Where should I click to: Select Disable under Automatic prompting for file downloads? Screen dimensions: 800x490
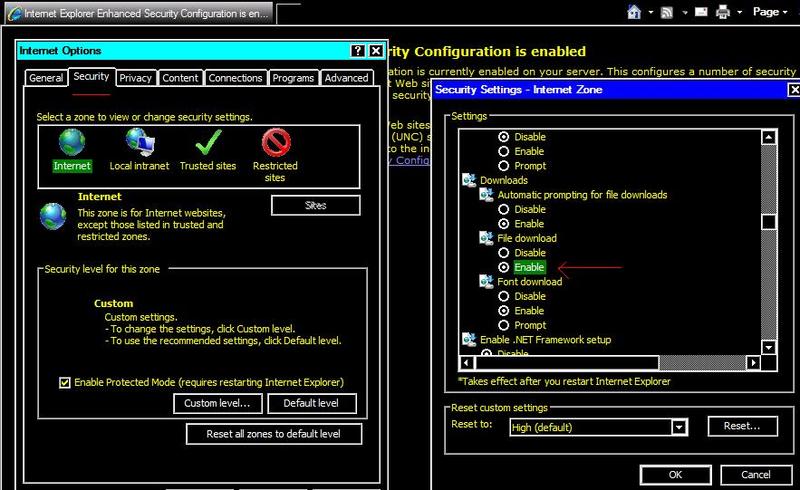[x=504, y=209]
